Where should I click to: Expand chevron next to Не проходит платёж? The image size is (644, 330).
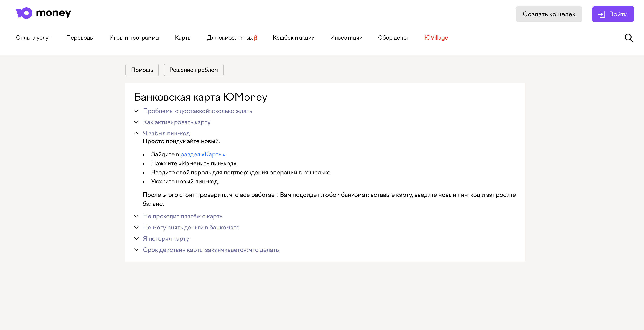point(136,216)
